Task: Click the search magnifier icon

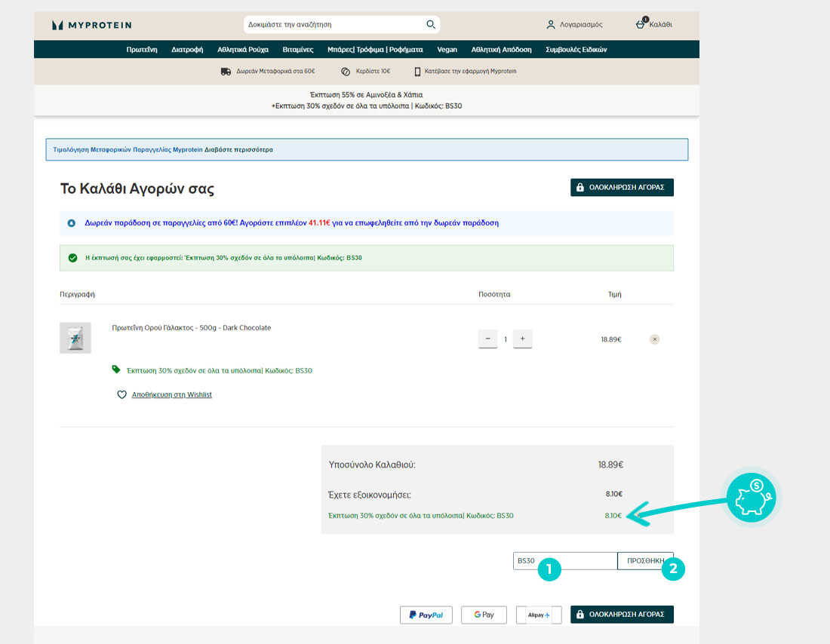Action: [430, 24]
